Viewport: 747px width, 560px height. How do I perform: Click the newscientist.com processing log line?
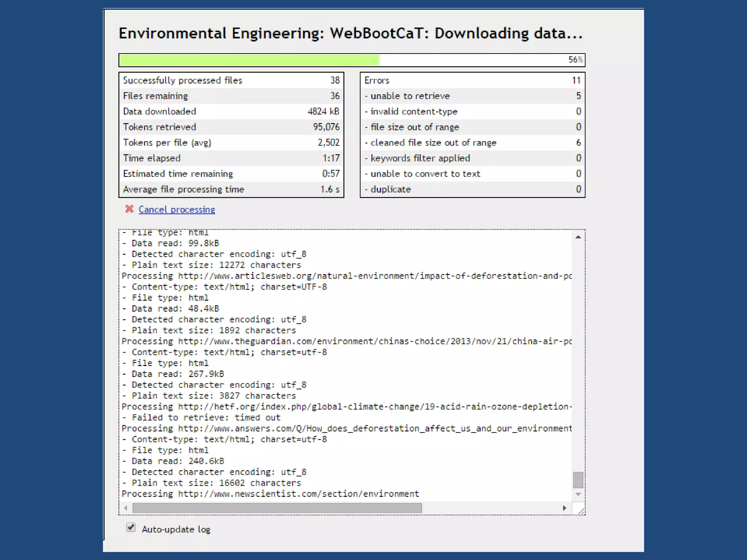pyautogui.click(x=270, y=494)
